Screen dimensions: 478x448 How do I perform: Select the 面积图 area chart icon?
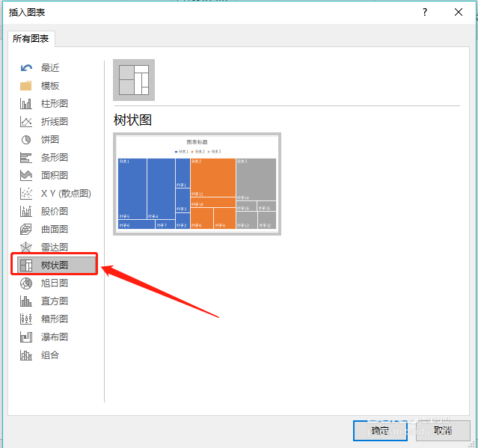coord(26,175)
